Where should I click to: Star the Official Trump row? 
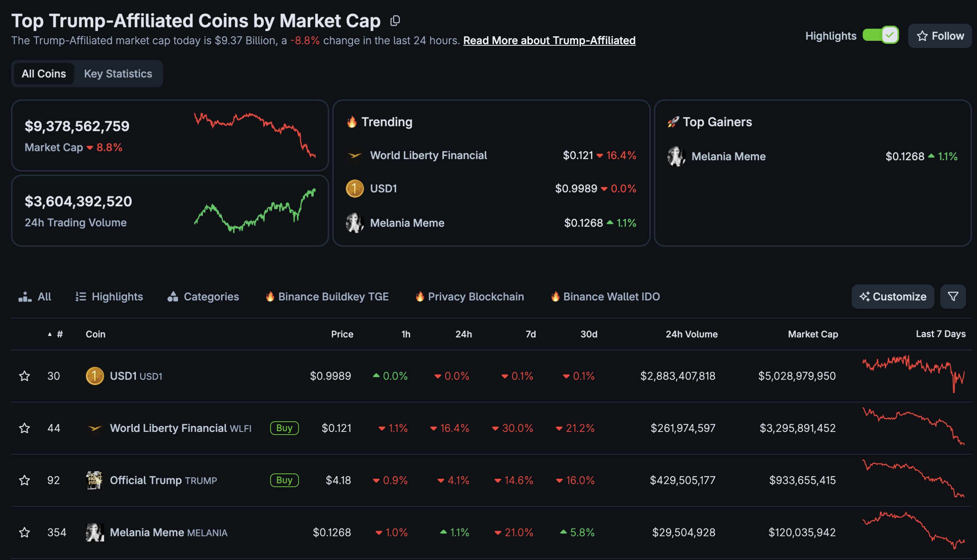pos(25,480)
